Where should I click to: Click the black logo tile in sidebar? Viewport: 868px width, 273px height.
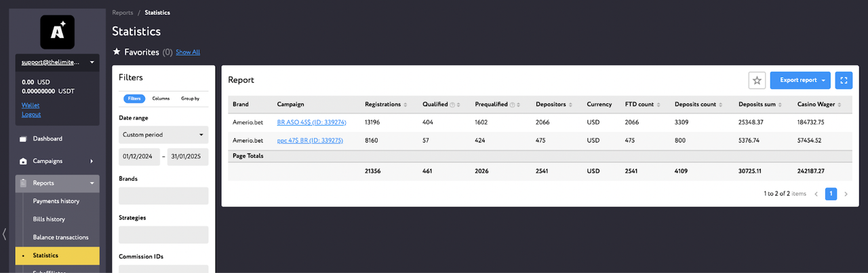(58, 31)
